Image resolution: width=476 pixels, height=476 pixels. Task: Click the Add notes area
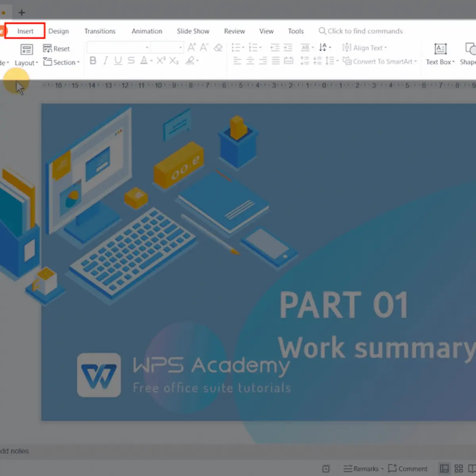[x=15, y=451]
